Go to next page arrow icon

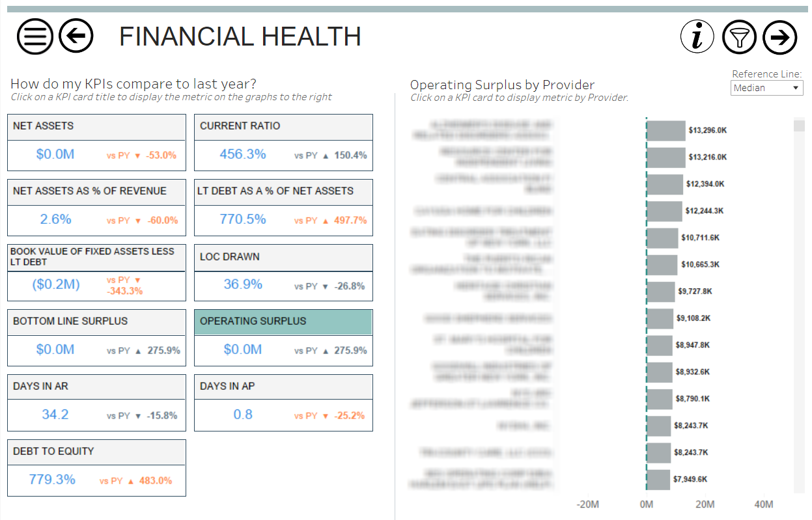779,36
